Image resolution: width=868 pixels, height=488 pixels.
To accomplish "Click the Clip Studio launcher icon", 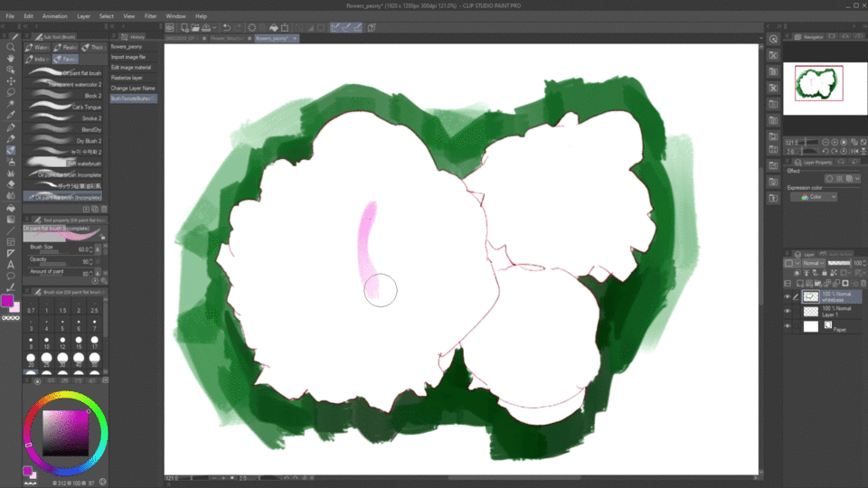I will [170, 27].
